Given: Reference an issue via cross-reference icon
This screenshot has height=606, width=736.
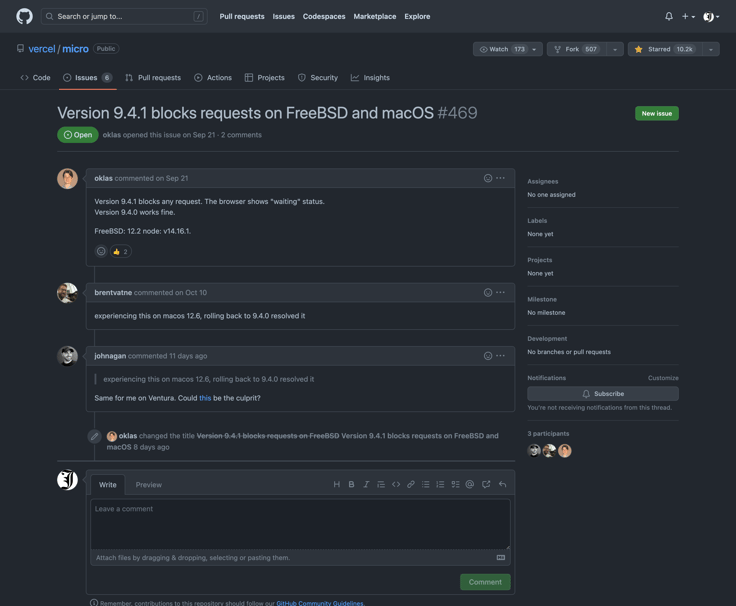Looking at the screenshot, I should [x=486, y=484].
